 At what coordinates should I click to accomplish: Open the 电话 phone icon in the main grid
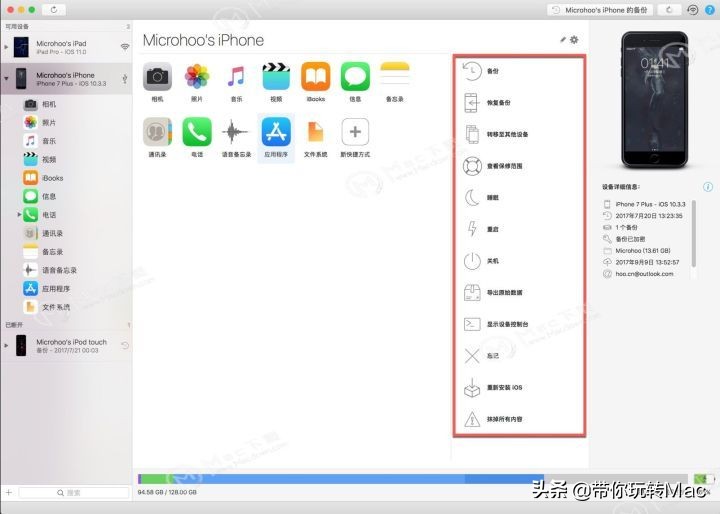pyautogui.click(x=197, y=132)
